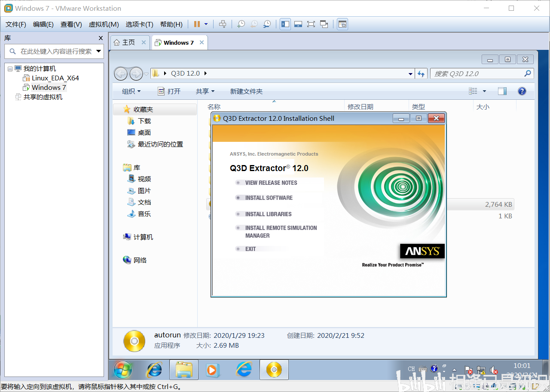Collapse the 我的计算机 tree node
This screenshot has height=392, width=550.
[x=10, y=69]
